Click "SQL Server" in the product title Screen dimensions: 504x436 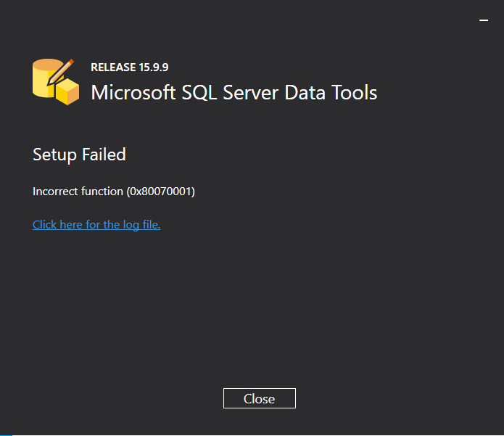click(230, 93)
